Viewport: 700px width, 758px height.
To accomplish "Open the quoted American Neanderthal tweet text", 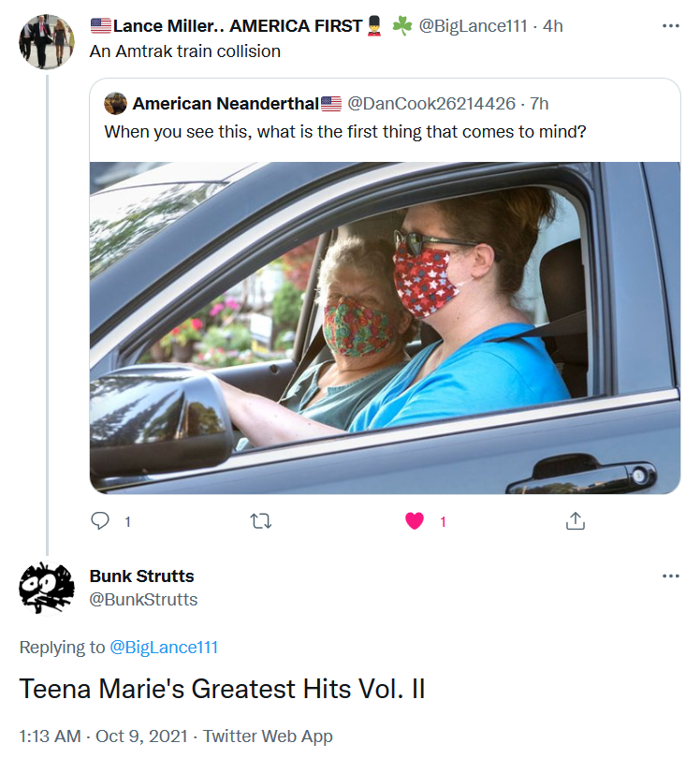I will pyautogui.click(x=345, y=132).
